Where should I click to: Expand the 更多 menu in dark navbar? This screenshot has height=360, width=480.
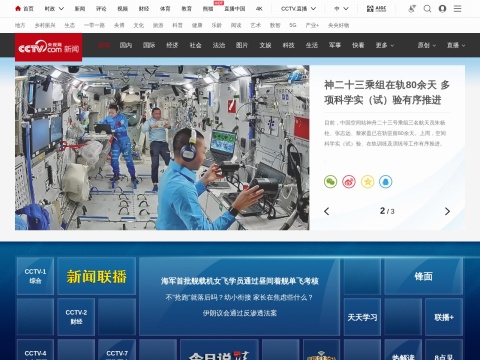tap(385, 45)
